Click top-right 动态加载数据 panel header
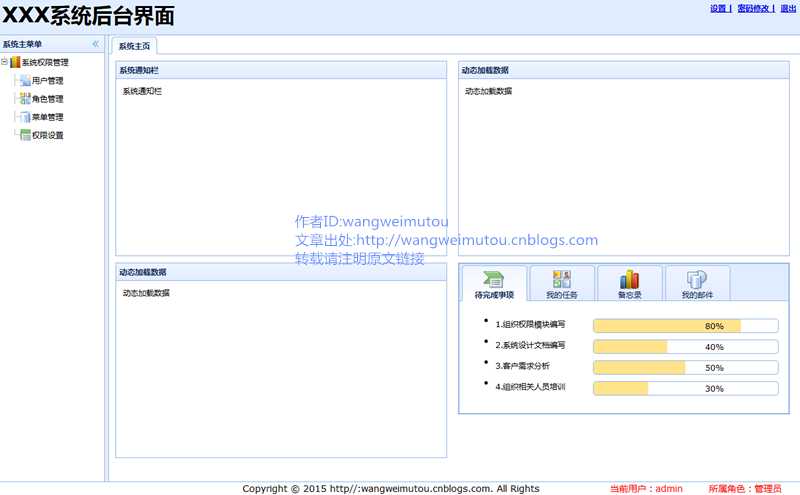 coord(623,70)
